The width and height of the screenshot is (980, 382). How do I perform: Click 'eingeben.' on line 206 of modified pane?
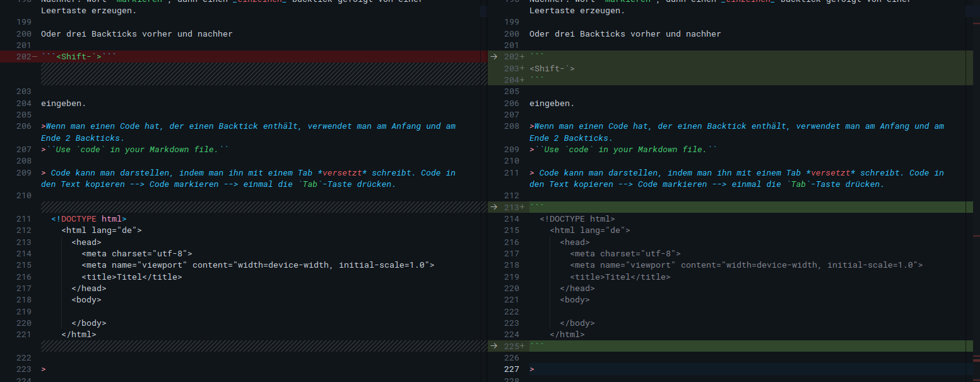[552, 103]
